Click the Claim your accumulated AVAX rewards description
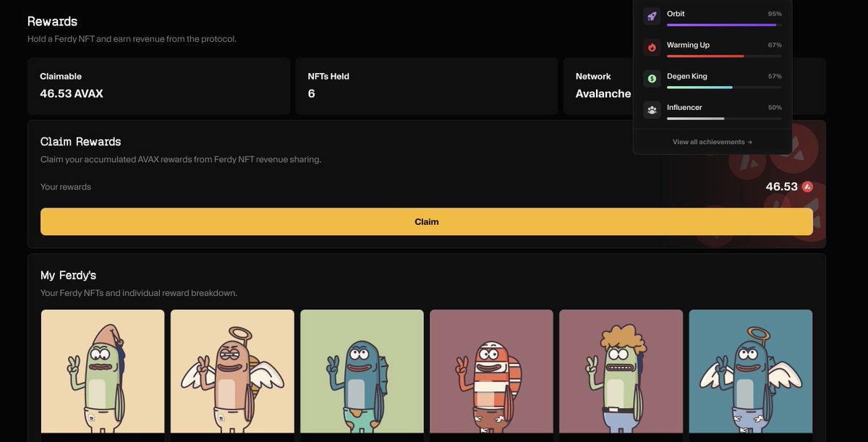The width and height of the screenshot is (868, 442). [181, 159]
